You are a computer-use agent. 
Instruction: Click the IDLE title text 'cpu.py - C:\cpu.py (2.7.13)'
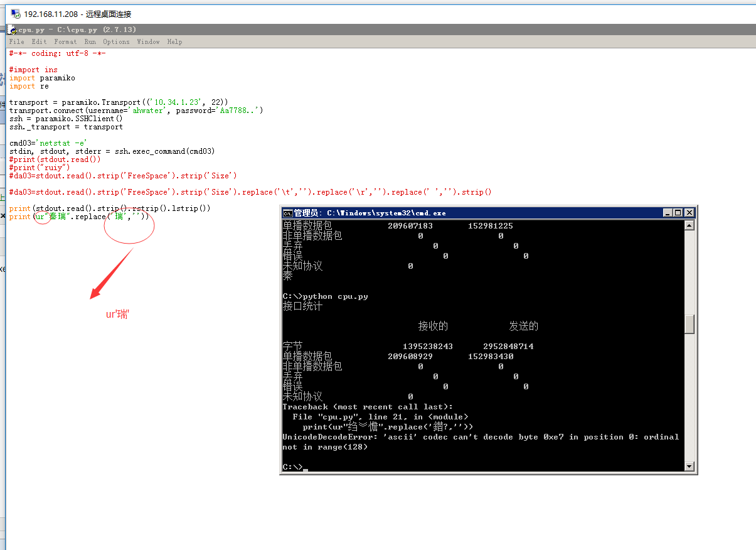coord(77,30)
